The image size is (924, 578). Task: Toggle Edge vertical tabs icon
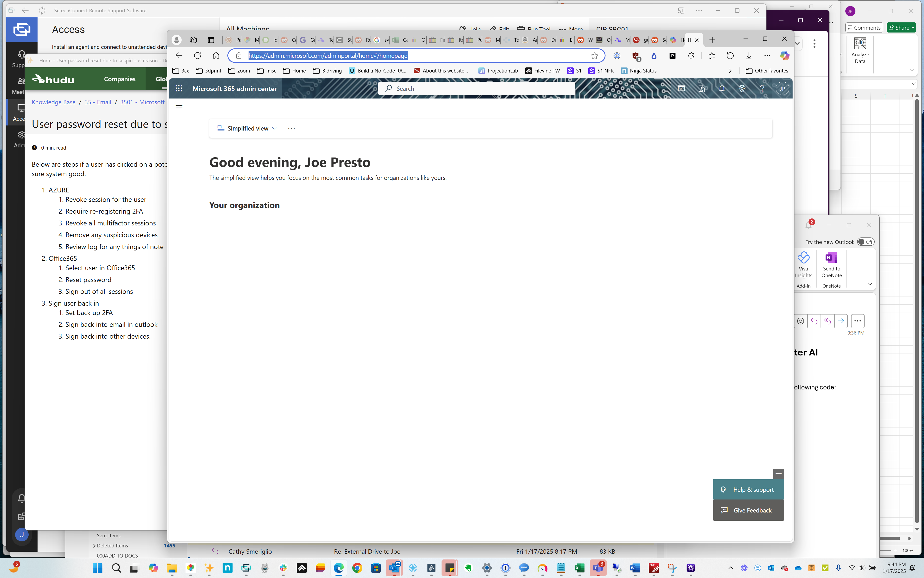pos(211,40)
